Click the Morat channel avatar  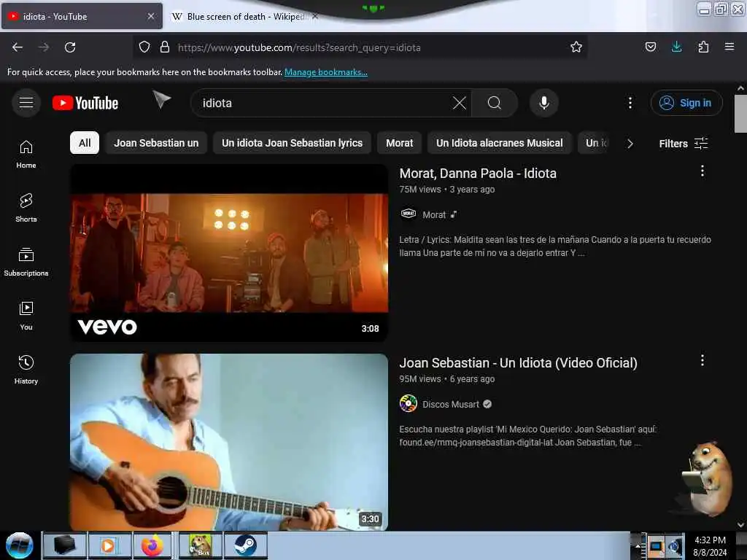[409, 214]
